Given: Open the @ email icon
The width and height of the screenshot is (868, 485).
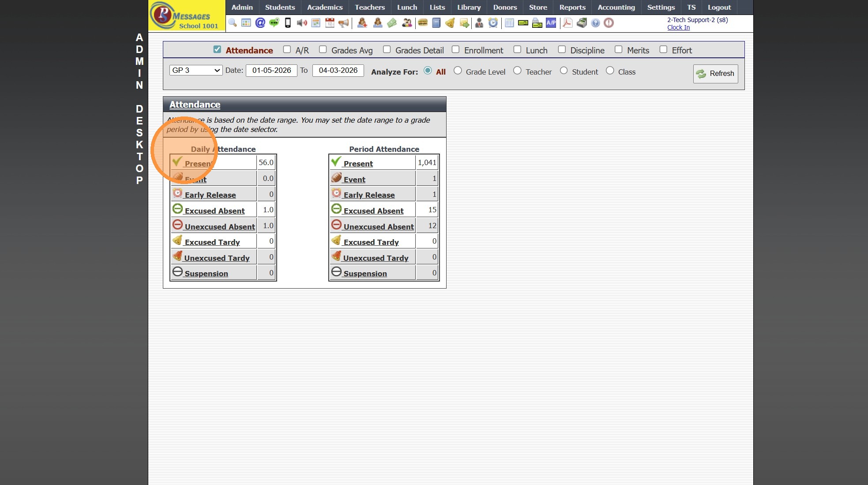Looking at the screenshot, I should (x=260, y=23).
